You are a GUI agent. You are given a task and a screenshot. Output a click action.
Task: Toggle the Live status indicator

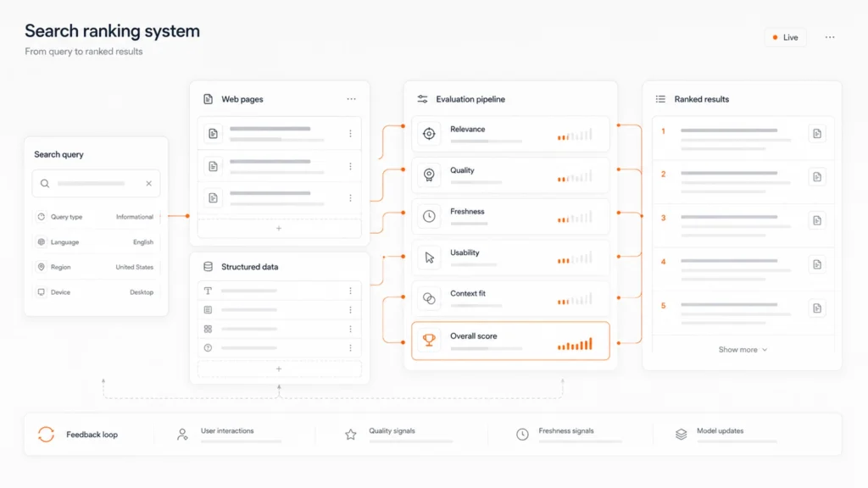pyautogui.click(x=786, y=37)
